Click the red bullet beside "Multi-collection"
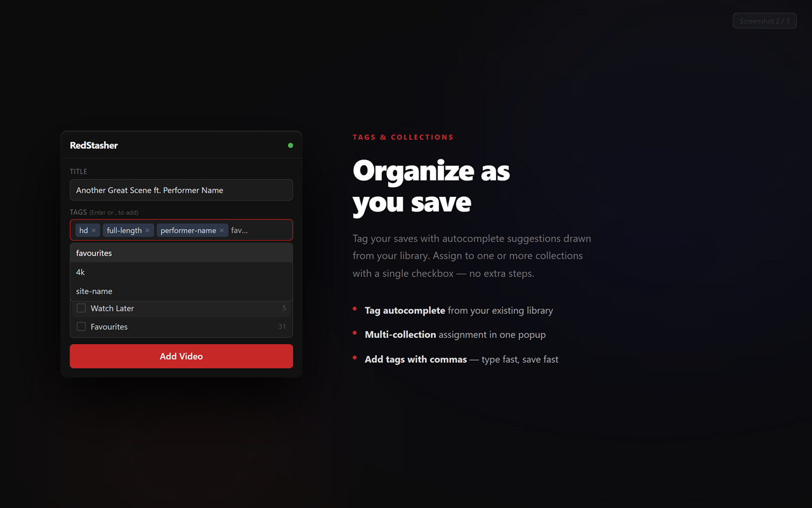This screenshot has width=812, height=508. (x=355, y=333)
